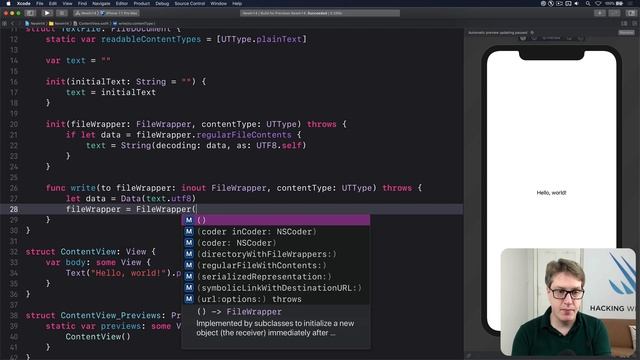The image size is (640, 360).
Task: Add an editor on the right
Action: pyautogui.click(x=634, y=24)
